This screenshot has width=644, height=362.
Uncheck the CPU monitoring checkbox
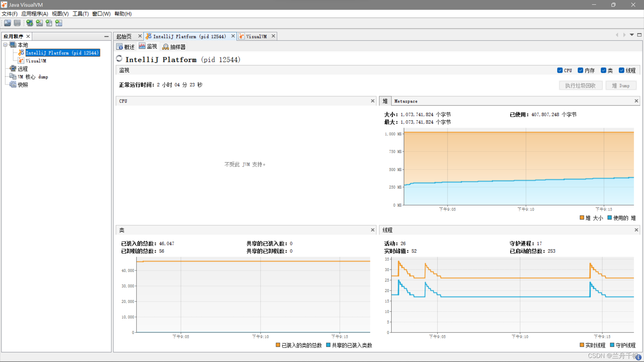coord(560,70)
